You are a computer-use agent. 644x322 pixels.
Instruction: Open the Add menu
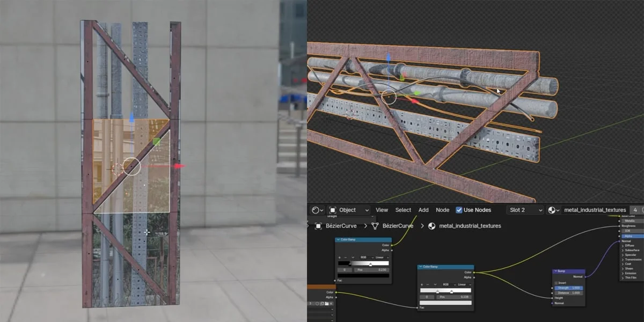423,210
